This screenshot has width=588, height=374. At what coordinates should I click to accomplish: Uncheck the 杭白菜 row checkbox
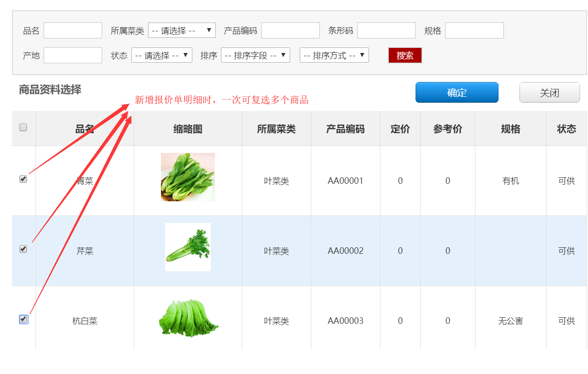[24, 319]
